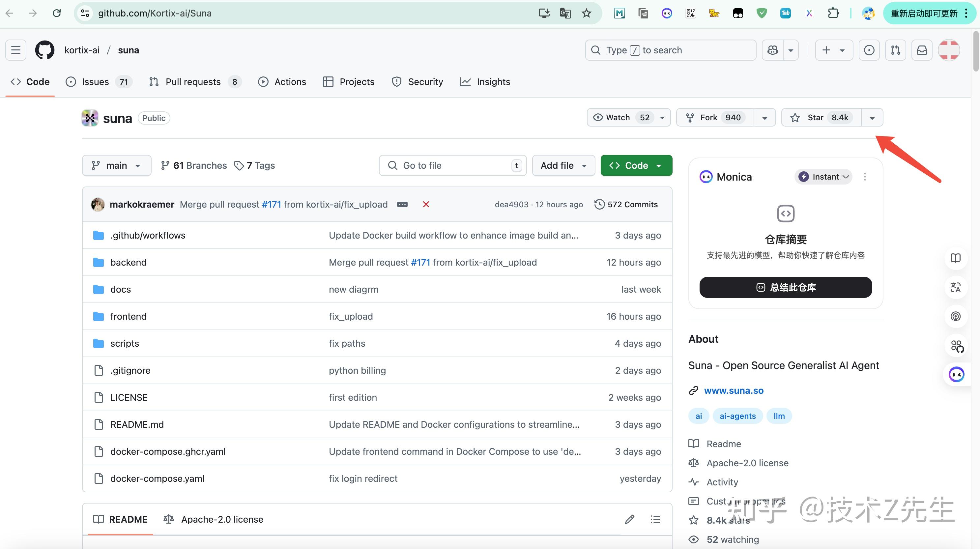Click the Copilot icon in header
The image size is (980, 549).
pos(773,50)
